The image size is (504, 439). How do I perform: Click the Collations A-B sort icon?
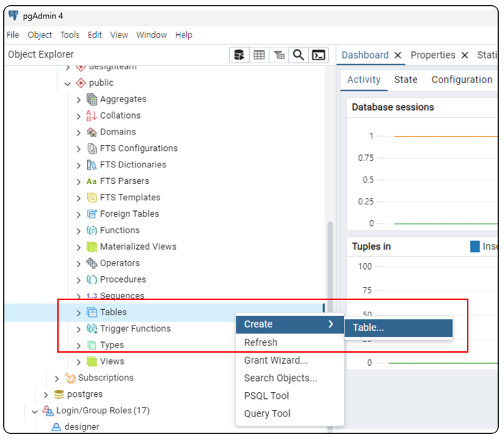click(92, 116)
